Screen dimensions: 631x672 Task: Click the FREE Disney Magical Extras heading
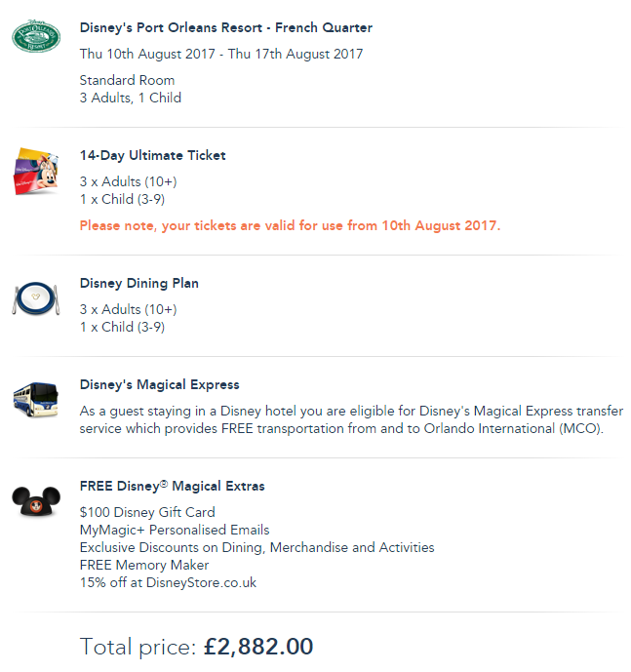[x=172, y=486]
